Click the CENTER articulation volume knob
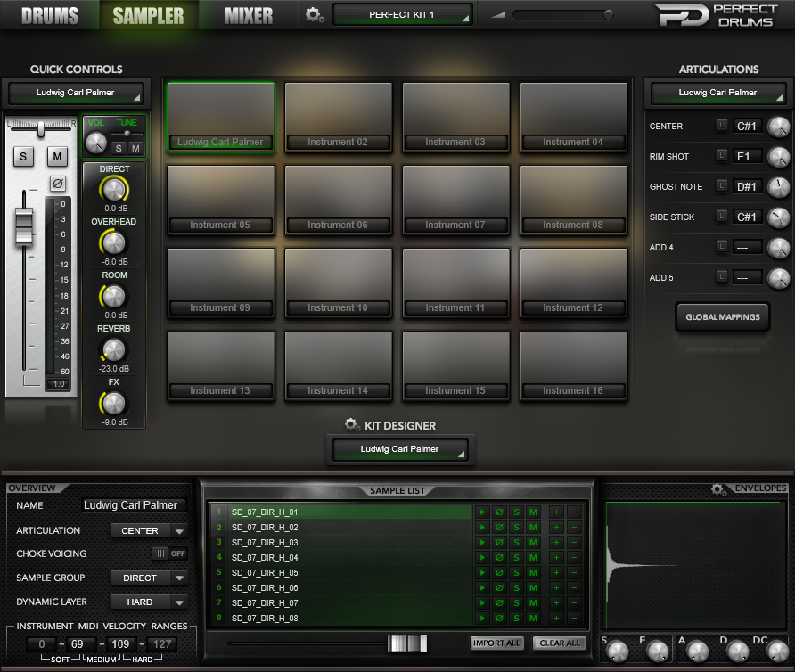The image size is (795, 672). (x=778, y=127)
